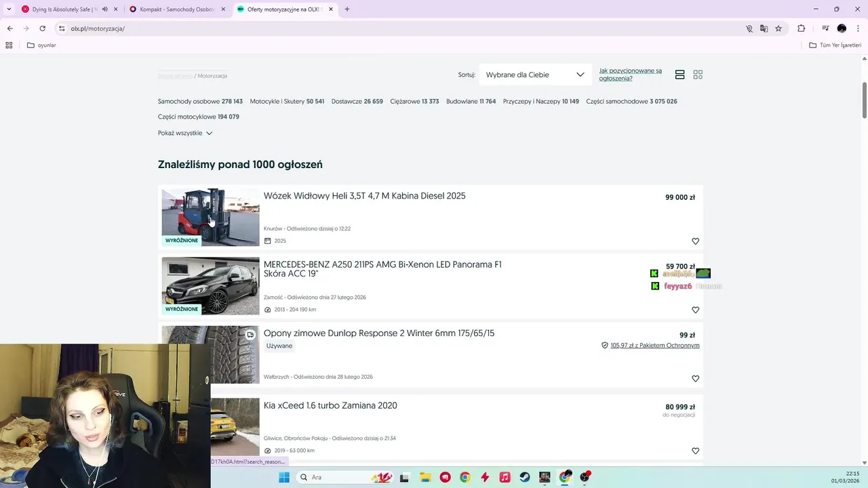Mute the Dying Is Absolutely Safe tab audio
This screenshot has width=868, height=488.
104,9
